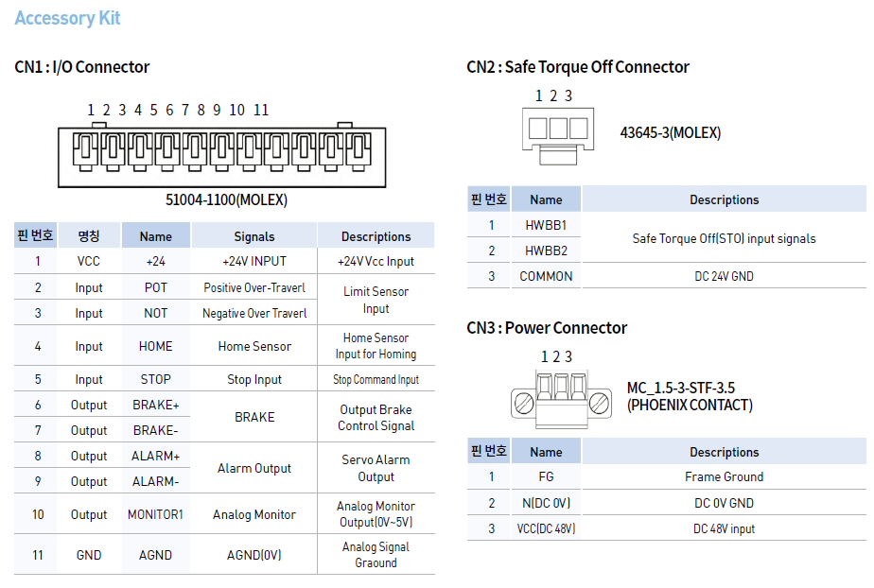Select the 'Frame Ground' description

(x=724, y=476)
